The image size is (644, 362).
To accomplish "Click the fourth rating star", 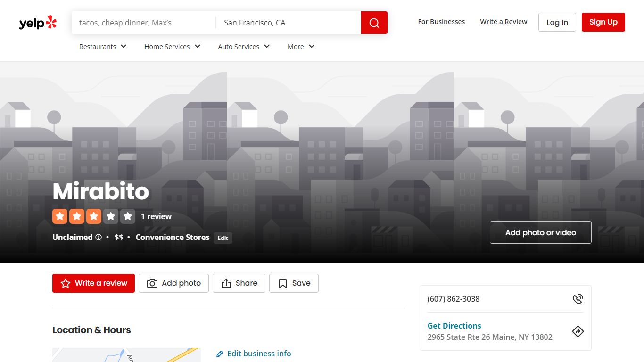I will tap(111, 216).
